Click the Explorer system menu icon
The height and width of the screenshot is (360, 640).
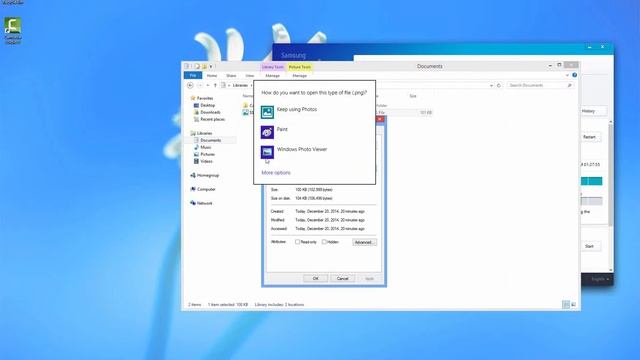click(x=187, y=66)
